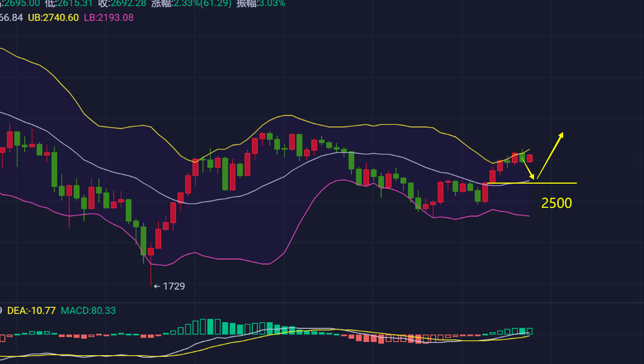Click the 收:2692.28 closing price value
This screenshot has width=644, height=364.
click(122, 4)
